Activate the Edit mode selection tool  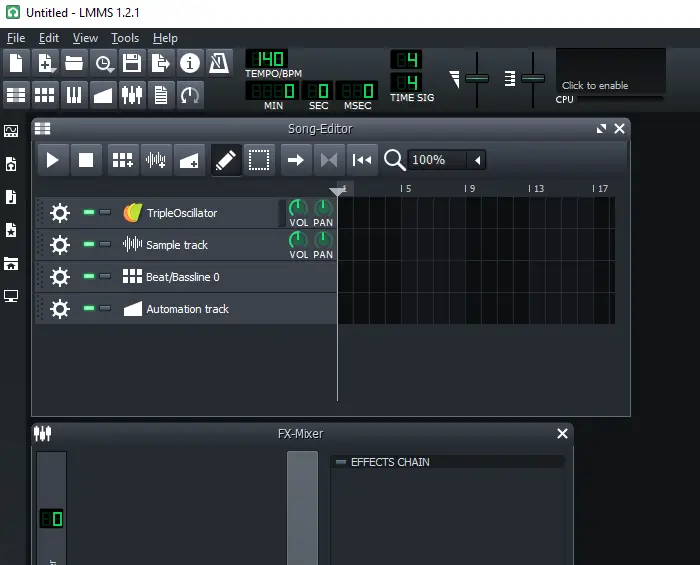[259, 160]
